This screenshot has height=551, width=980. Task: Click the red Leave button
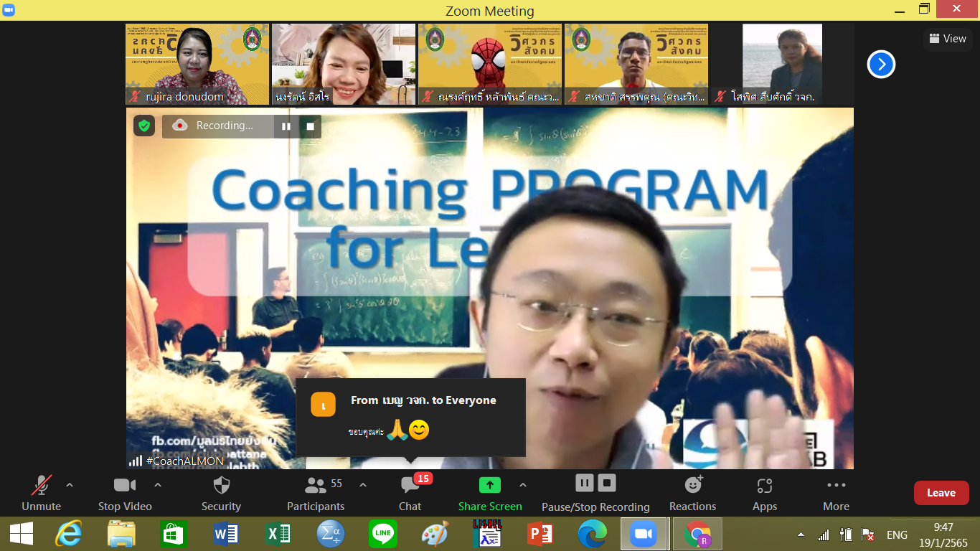tap(941, 493)
